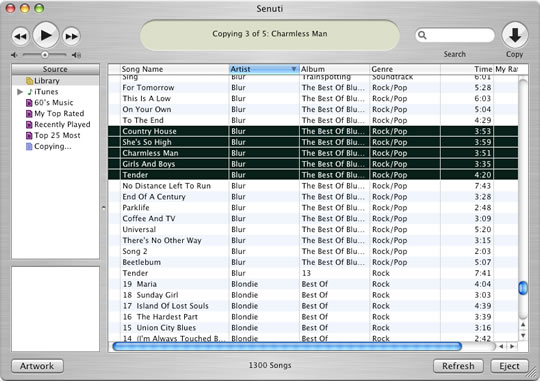
Task: Select the song Parklife
Action: pos(313,208)
